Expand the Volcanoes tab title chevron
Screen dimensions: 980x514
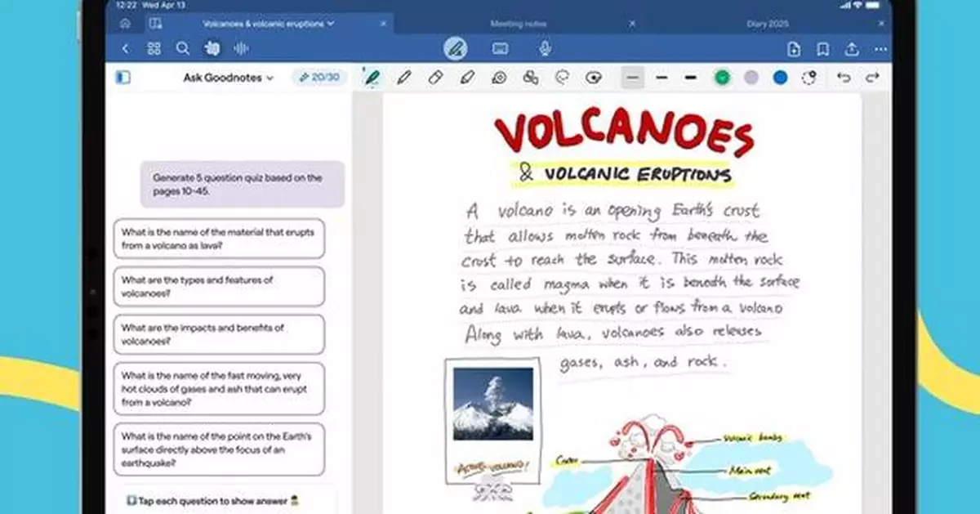(331, 24)
